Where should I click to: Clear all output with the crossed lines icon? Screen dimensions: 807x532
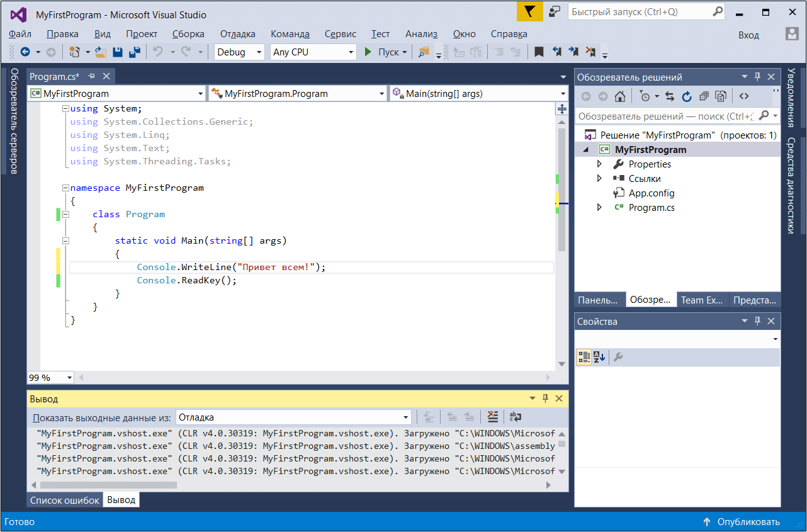(493, 417)
